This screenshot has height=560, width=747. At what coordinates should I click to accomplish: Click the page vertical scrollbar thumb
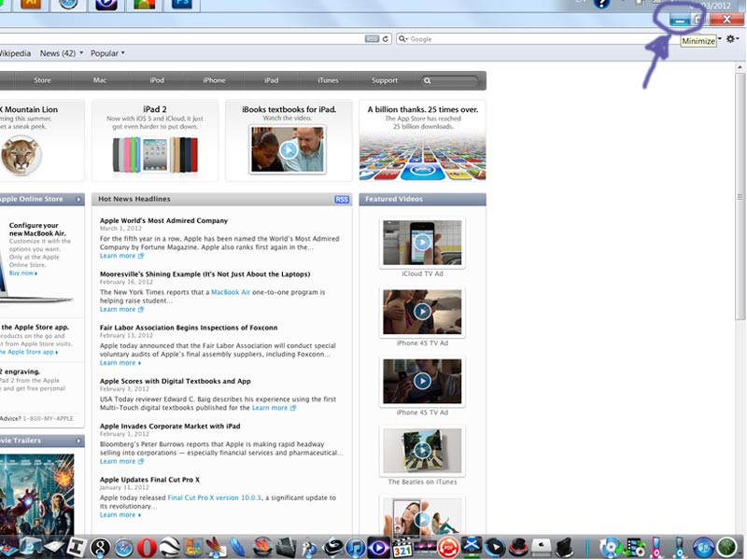[x=740, y=196]
